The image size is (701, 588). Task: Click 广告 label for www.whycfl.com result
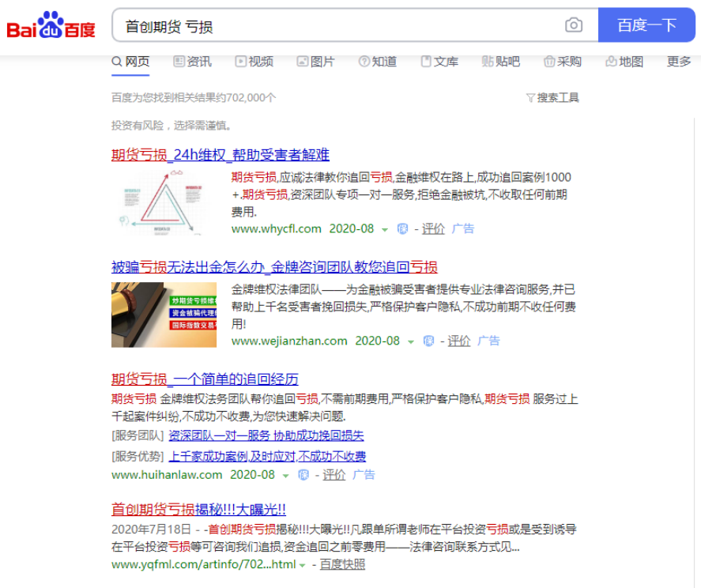(462, 229)
